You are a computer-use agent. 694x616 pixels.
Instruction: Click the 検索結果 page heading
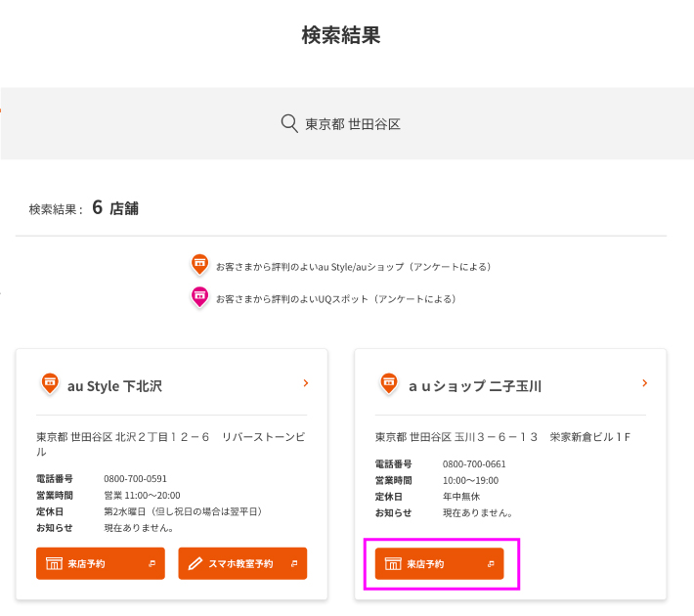pos(341,35)
